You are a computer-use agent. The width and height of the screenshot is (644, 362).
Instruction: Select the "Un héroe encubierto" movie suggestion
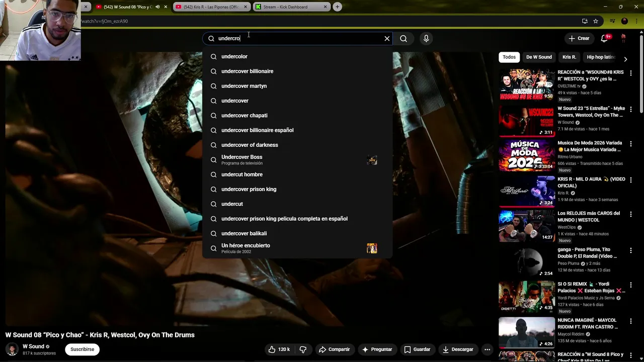click(x=297, y=248)
